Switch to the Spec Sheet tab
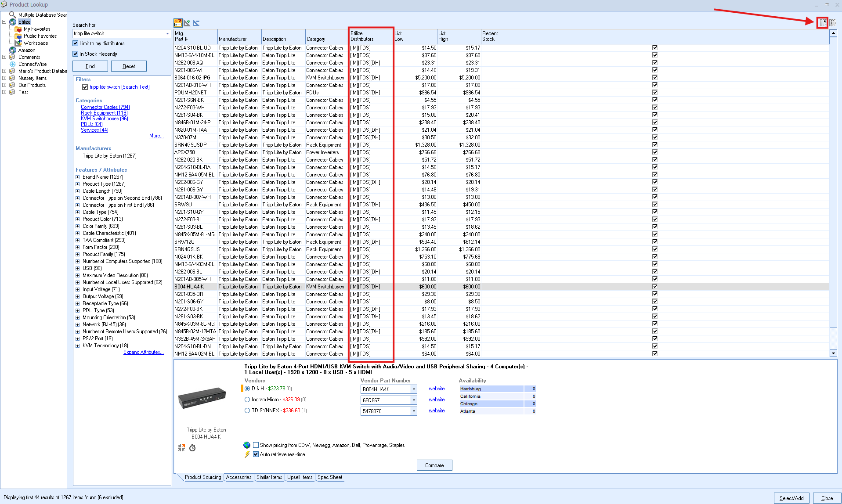Screen dimensions: 842x504 click(x=329, y=477)
